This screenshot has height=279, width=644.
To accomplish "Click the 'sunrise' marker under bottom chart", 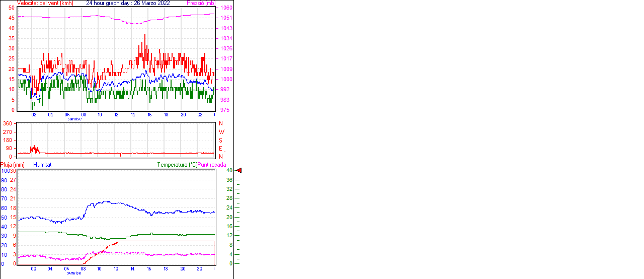I will click(74, 272).
